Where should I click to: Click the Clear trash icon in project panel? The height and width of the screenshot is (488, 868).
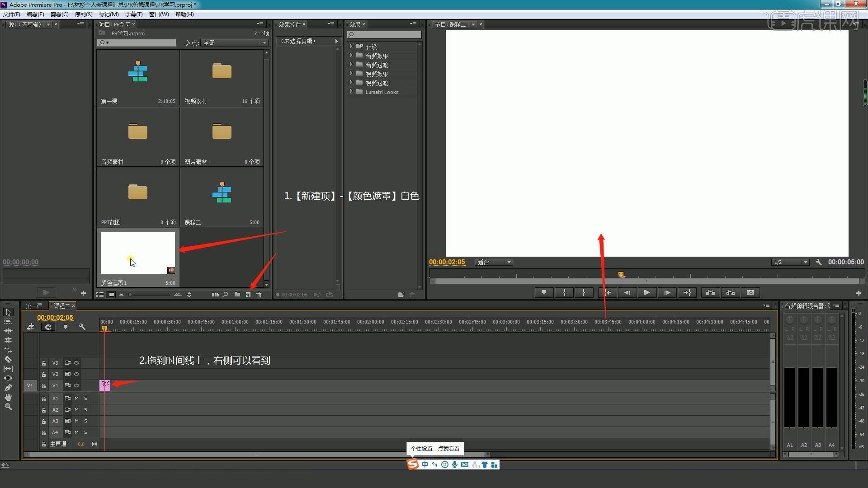(x=259, y=295)
